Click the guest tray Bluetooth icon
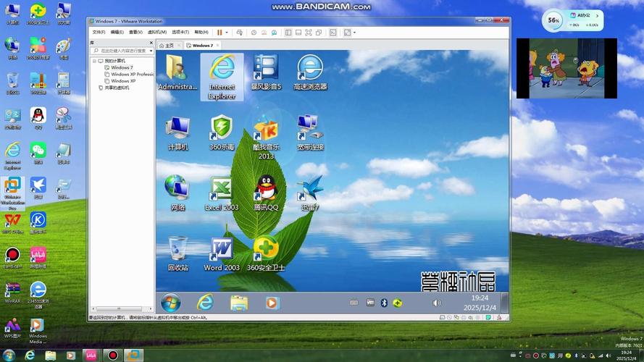Image resolution: width=644 pixels, height=362 pixels. click(x=384, y=303)
